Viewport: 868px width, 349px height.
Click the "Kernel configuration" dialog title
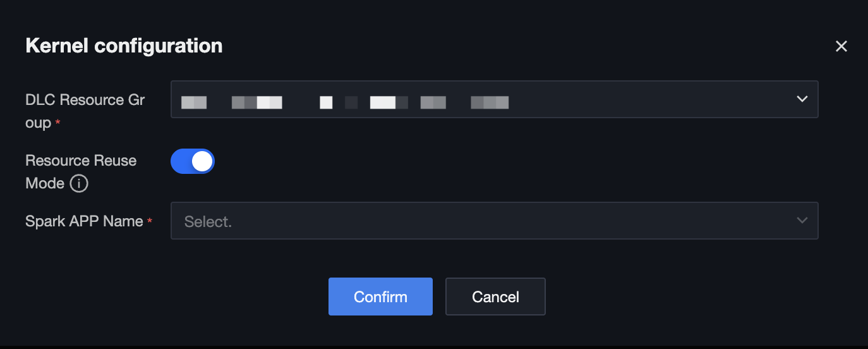[x=124, y=46]
